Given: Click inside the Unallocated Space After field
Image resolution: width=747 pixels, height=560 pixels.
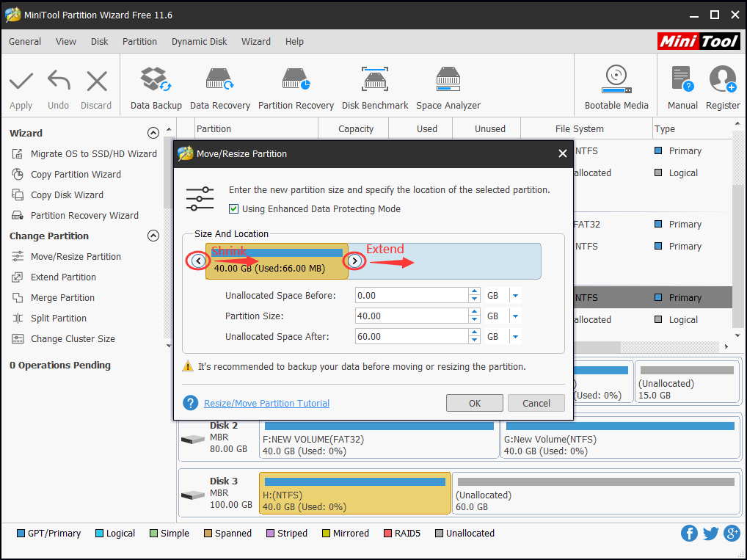Looking at the screenshot, I should click(x=411, y=336).
